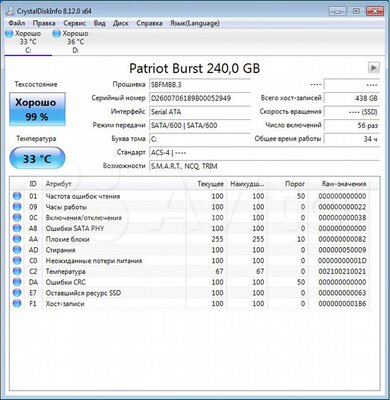The height and width of the screenshot is (400, 390).
Task: Select the Оставшийся ресурс SSD row
Action: pos(190,293)
